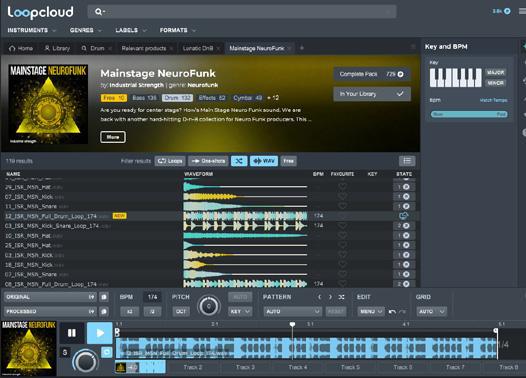The image size is (526, 378).
Task: Click the double tempo x2 button
Action: [129, 312]
